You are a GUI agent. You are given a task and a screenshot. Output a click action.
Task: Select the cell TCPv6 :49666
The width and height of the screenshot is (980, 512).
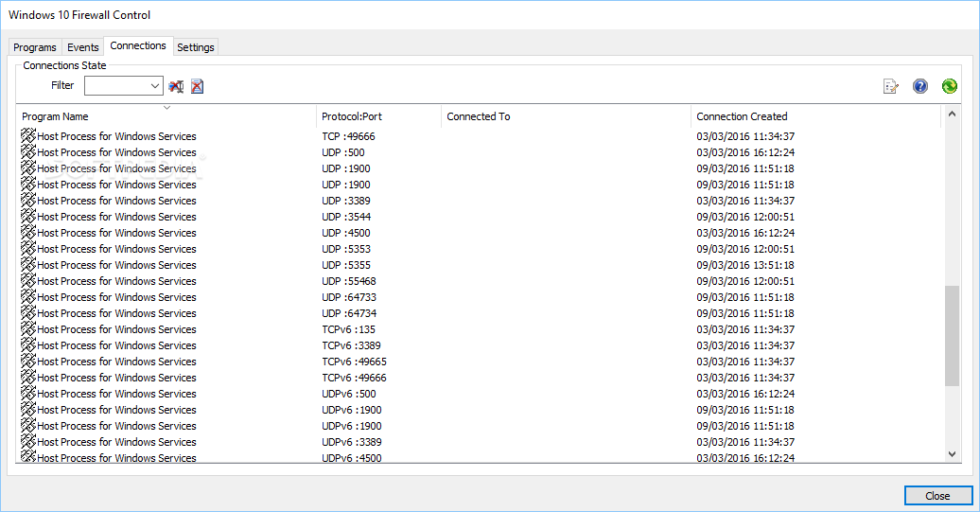point(355,378)
